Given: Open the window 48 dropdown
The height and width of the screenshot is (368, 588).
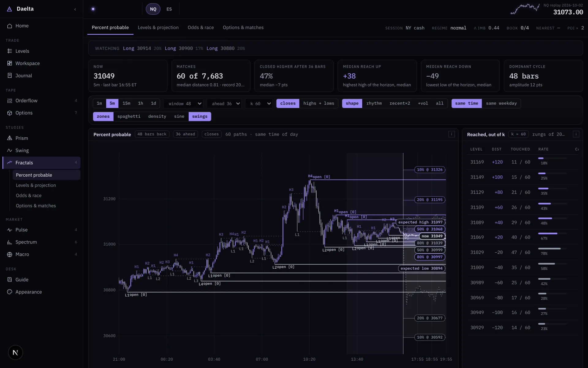Looking at the screenshot, I should click(x=185, y=104).
